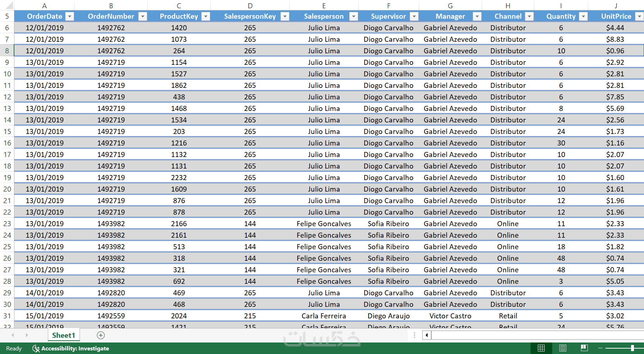The height and width of the screenshot is (354, 644).
Task: Select Felipe Goncalves in row 23
Action: coord(324,224)
